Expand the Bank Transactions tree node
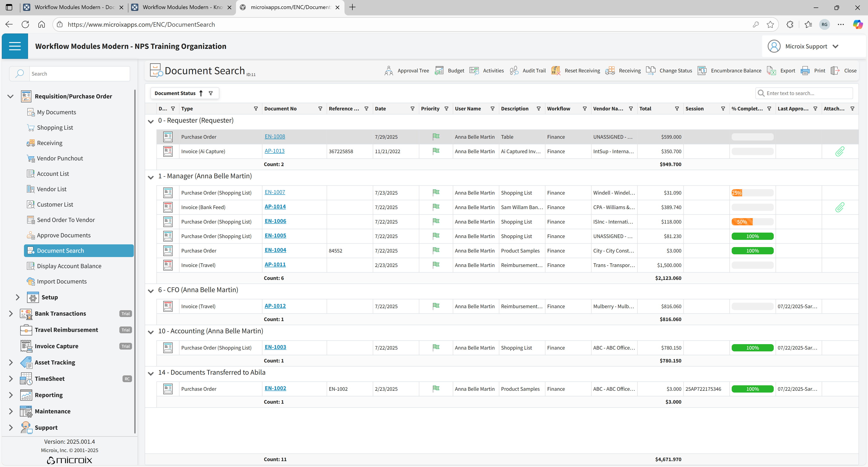 coord(11,314)
